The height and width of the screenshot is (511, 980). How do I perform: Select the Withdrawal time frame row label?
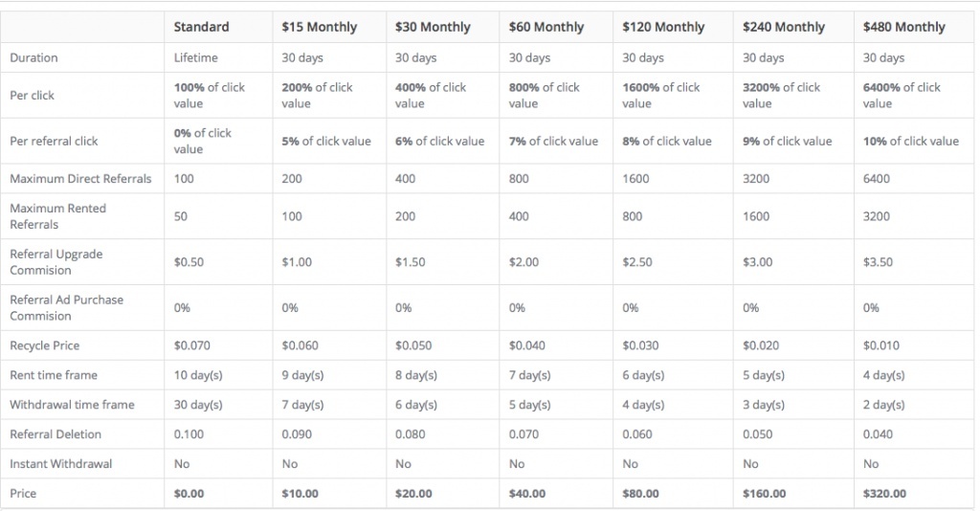pyautogui.click(x=72, y=405)
